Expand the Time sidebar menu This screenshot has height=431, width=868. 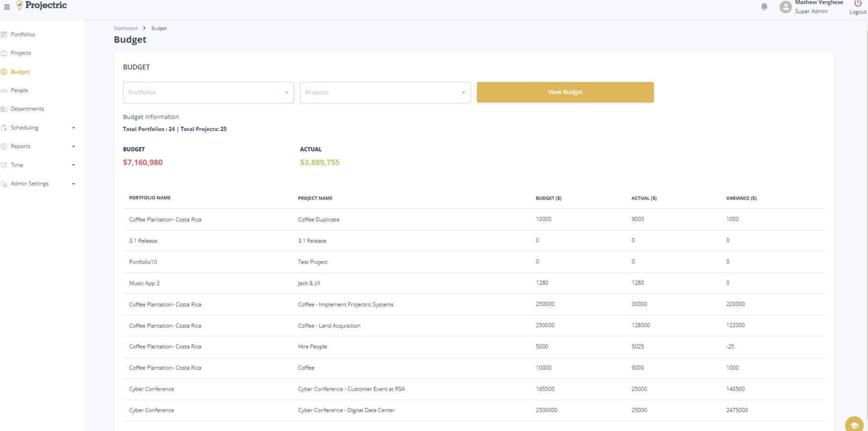coord(73,165)
